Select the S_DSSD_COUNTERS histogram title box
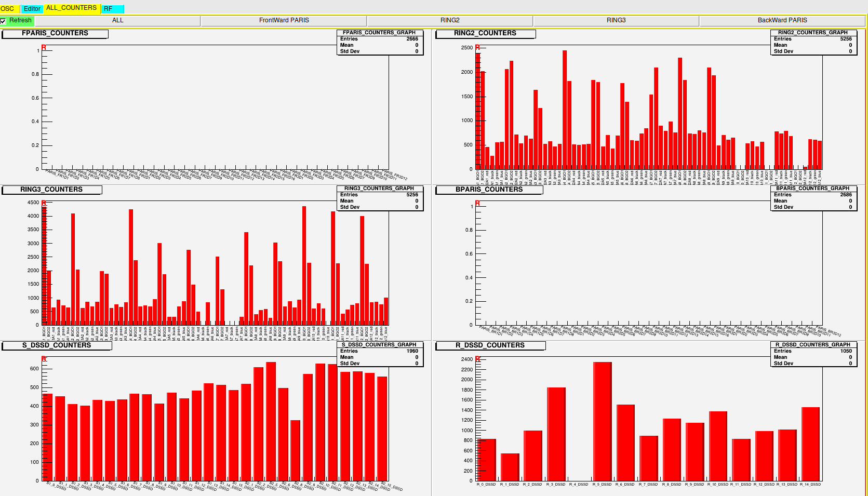This screenshot has height=496, width=868. tap(57, 345)
